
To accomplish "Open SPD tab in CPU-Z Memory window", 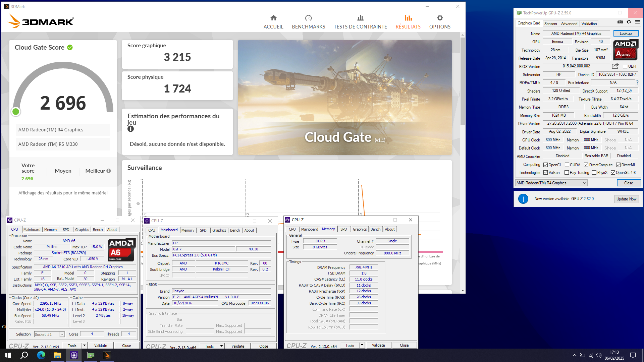I will pyautogui.click(x=343, y=229).
